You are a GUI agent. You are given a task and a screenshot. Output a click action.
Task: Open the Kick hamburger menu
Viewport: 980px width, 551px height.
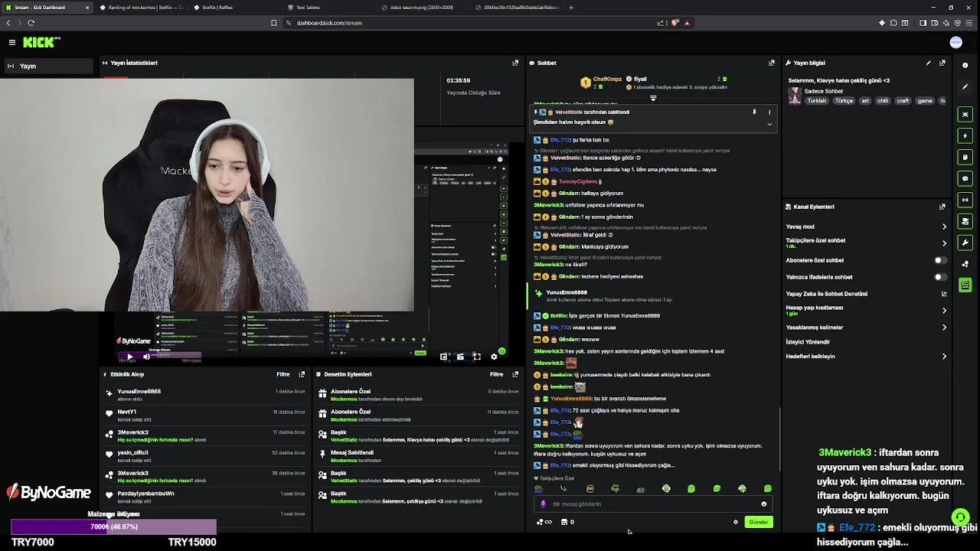[x=12, y=42]
